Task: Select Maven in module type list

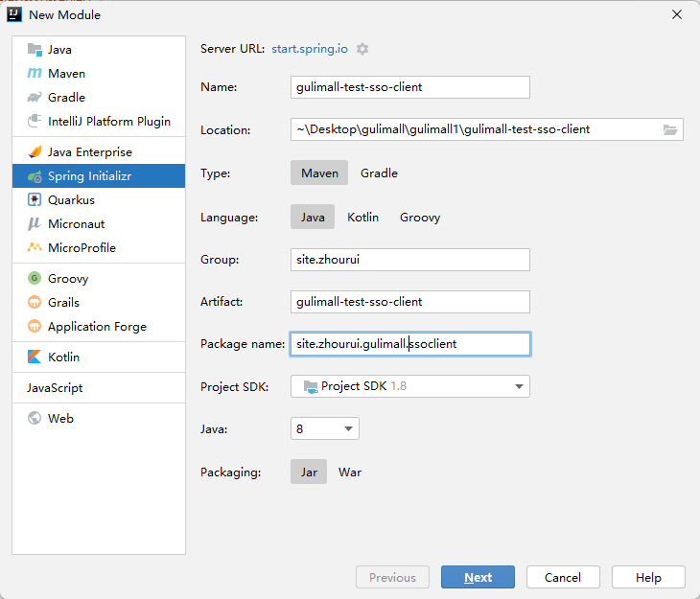Action: tap(99, 73)
